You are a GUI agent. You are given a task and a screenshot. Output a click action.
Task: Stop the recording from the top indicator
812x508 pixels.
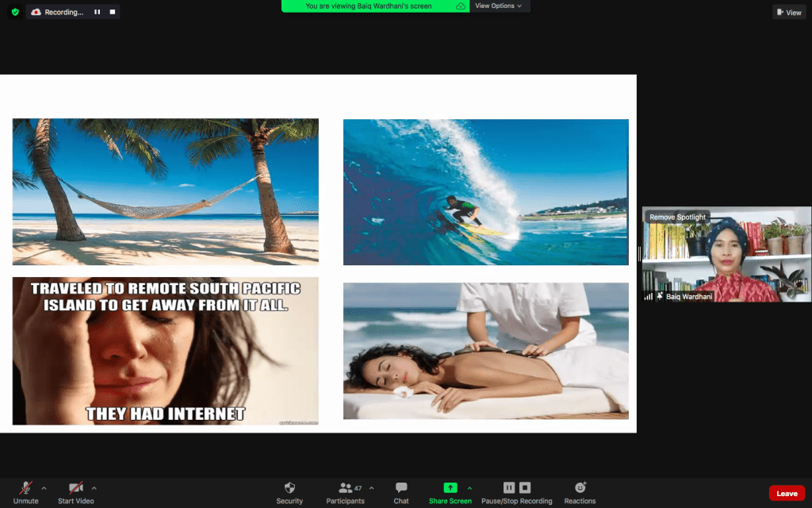[113, 12]
